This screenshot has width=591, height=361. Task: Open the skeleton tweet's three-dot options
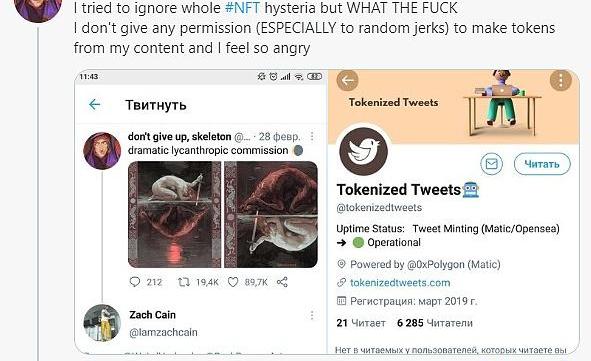[312, 136]
